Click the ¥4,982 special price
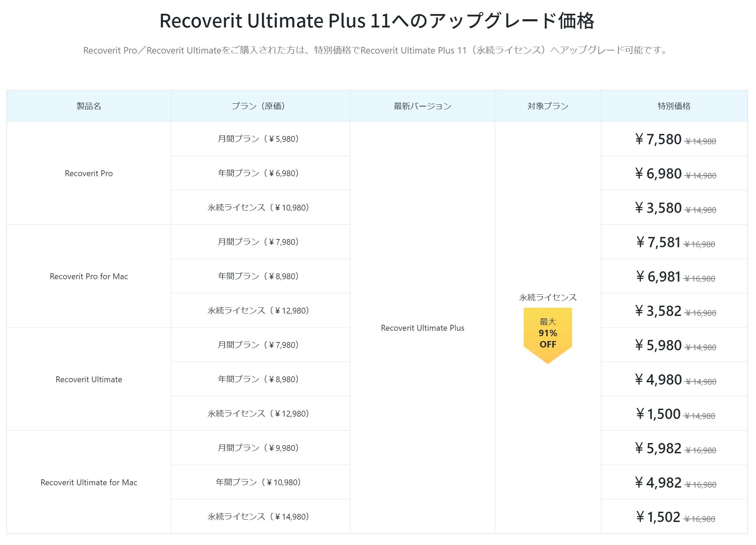Image resolution: width=756 pixels, height=545 pixels. point(658,482)
